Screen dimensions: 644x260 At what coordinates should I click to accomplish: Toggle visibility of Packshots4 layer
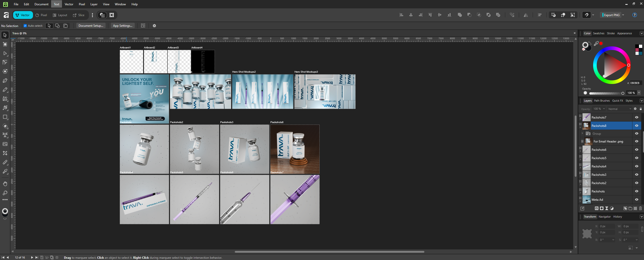[x=637, y=166]
